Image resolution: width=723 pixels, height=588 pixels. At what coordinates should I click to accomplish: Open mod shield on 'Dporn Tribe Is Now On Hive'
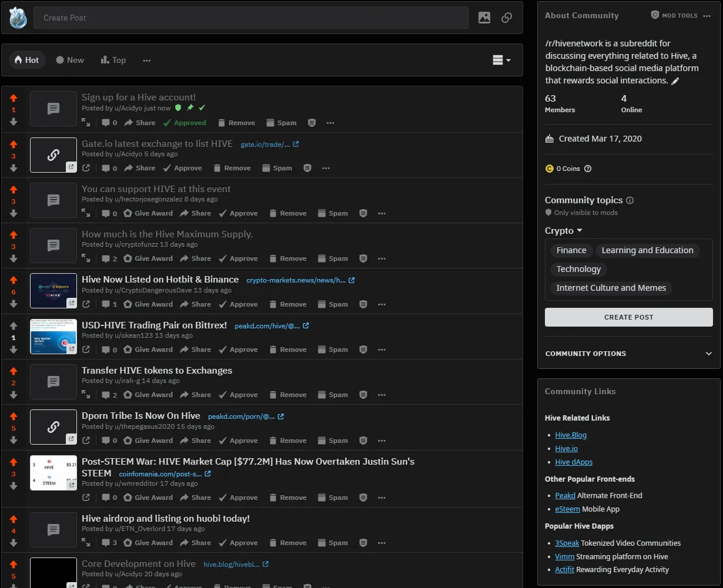tap(363, 441)
